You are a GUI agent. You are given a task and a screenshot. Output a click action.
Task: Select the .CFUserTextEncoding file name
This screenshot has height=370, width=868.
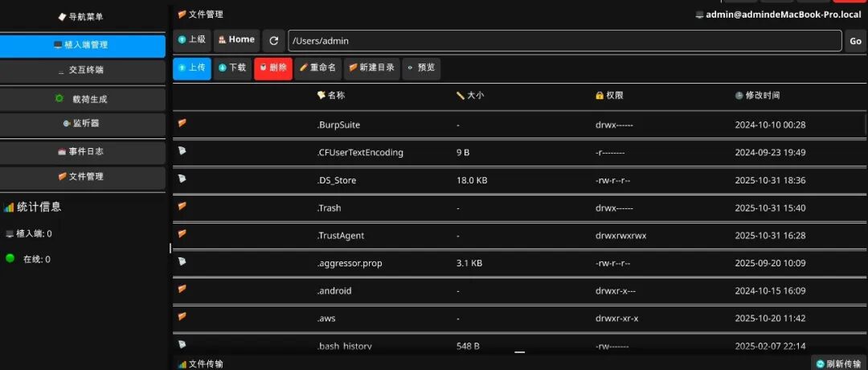[360, 153]
